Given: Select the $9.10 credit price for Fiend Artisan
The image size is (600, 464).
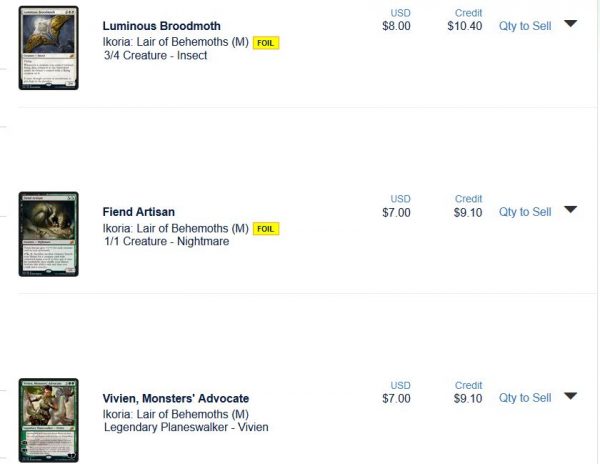Looking at the screenshot, I should pos(468,212).
